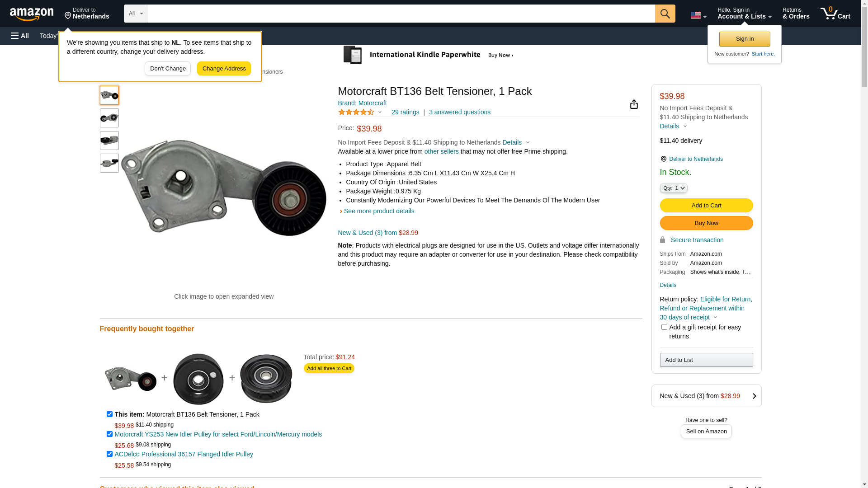
Task: Click the search magnifier button
Action: click(x=665, y=14)
